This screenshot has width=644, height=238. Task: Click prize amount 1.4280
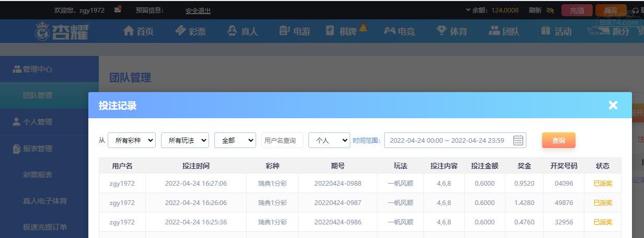[524, 203]
